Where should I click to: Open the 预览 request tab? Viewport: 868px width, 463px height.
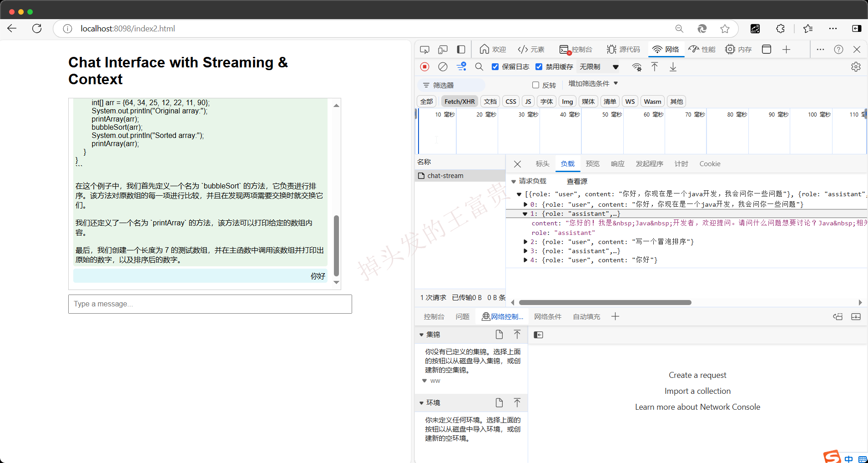[x=592, y=164]
